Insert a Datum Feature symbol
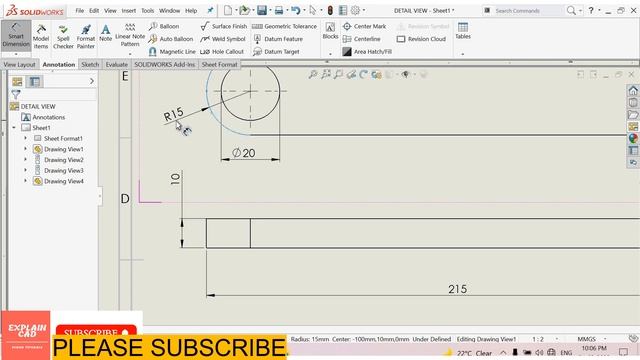The width and height of the screenshot is (640, 360). [278, 39]
